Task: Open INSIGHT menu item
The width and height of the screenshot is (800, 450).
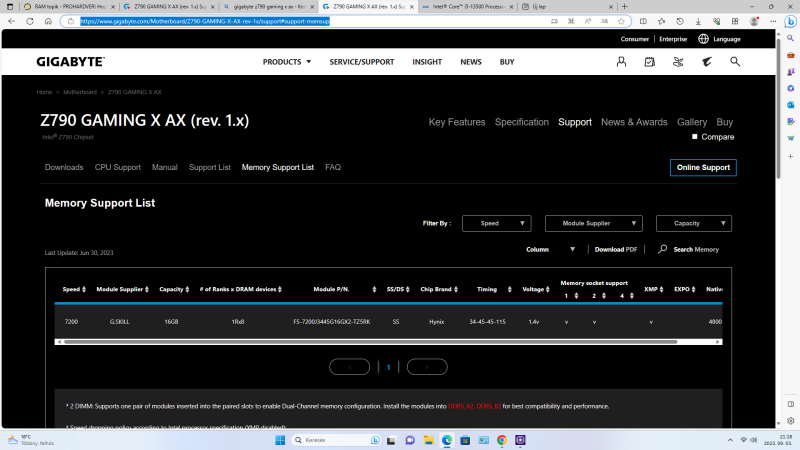Action: click(427, 62)
